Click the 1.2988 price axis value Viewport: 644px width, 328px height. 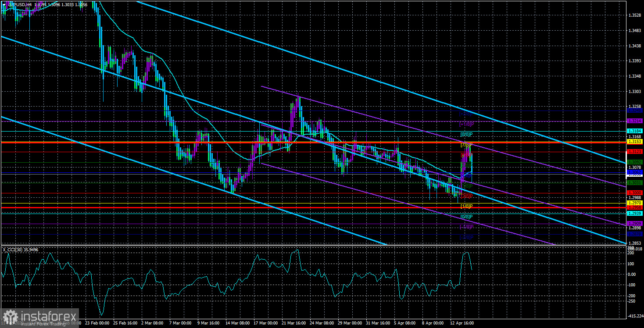(635, 197)
